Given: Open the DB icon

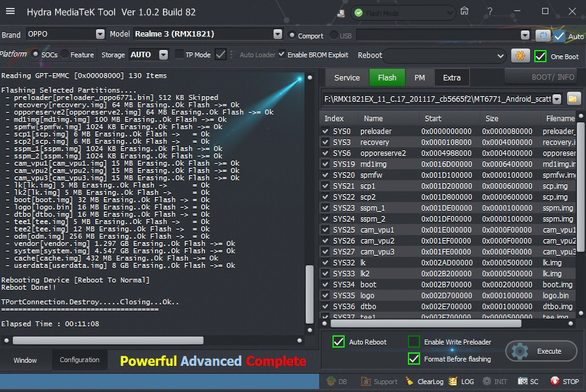Looking at the screenshot, I should point(337,382).
